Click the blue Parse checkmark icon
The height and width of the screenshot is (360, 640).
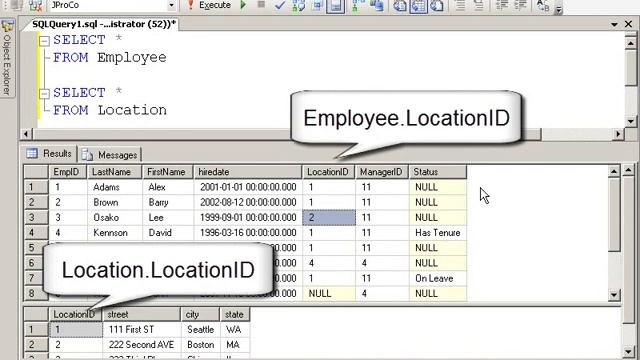click(x=280, y=5)
